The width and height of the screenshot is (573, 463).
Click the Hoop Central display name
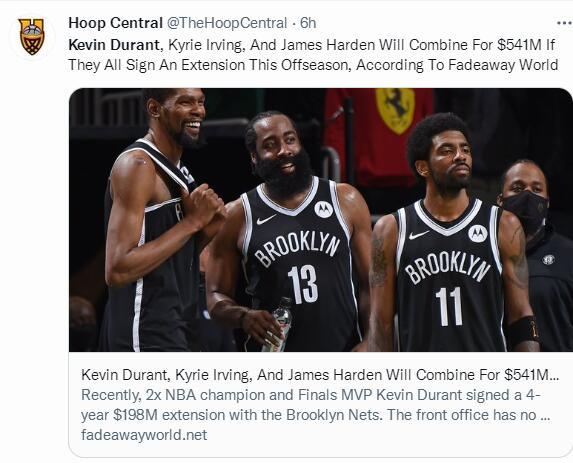pyautogui.click(x=115, y=23)
